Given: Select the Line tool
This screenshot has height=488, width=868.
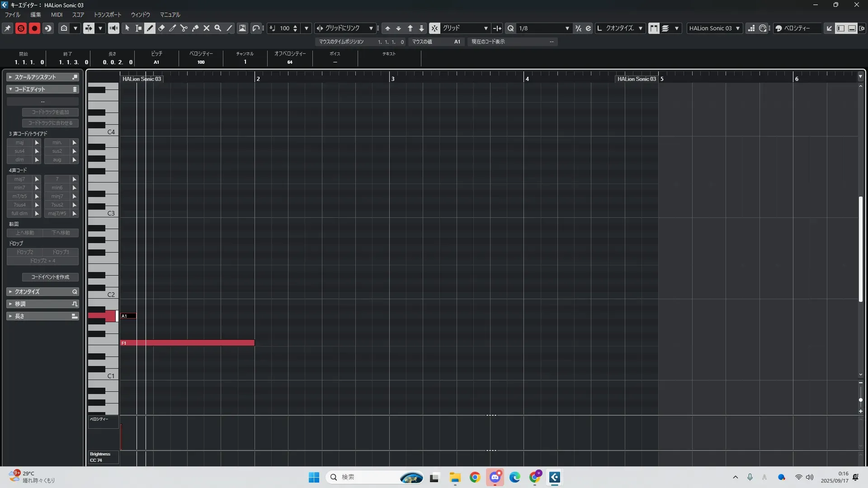Looking at the screenshot, I should (230, 28).
